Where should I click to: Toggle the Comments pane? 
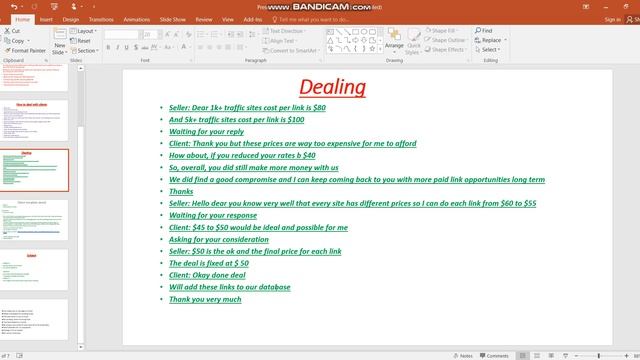[x=494, y=356]
